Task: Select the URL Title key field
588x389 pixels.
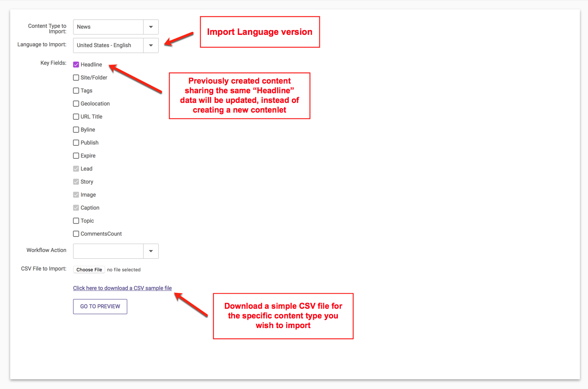Action: [76, 117]
